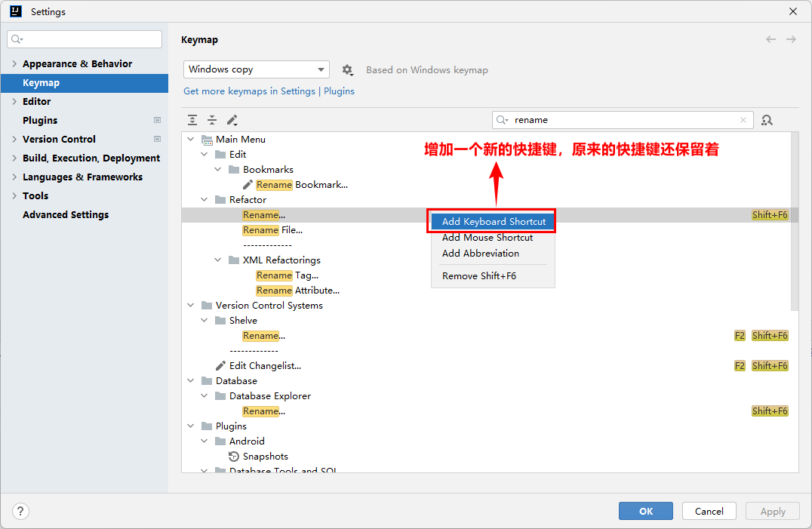Open the Windows copy keymap dropdown

257,69
